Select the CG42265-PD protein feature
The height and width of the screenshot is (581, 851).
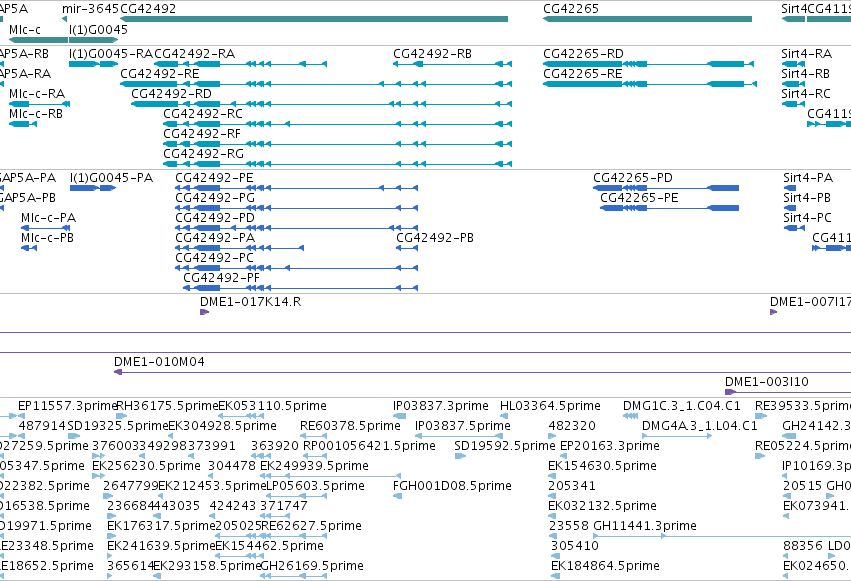(x=666, y=188)
